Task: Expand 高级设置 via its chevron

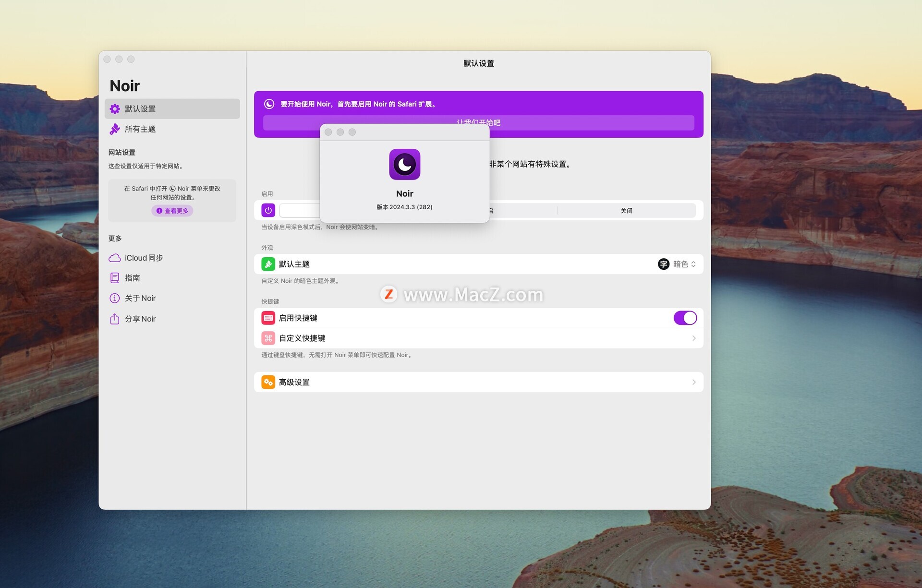Action: pos(694,382)
